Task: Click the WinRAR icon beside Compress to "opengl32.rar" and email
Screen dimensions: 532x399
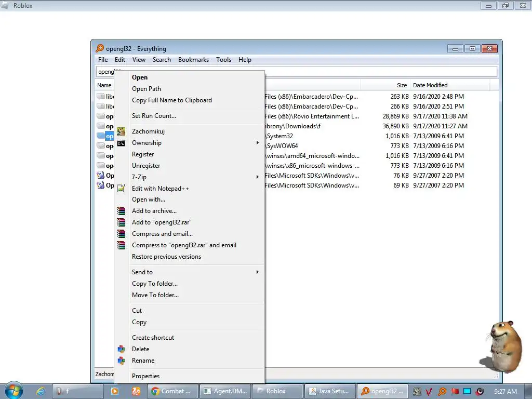Action: [x=121, y=245]
